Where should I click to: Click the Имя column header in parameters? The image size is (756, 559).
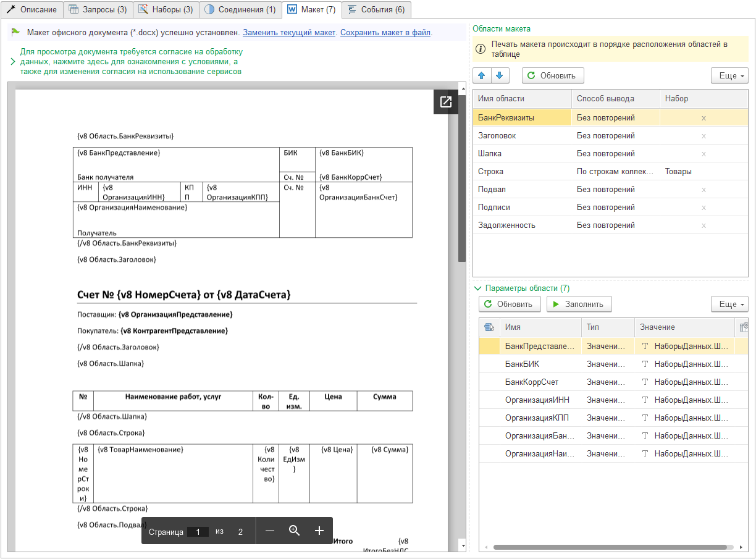point(540,327)
